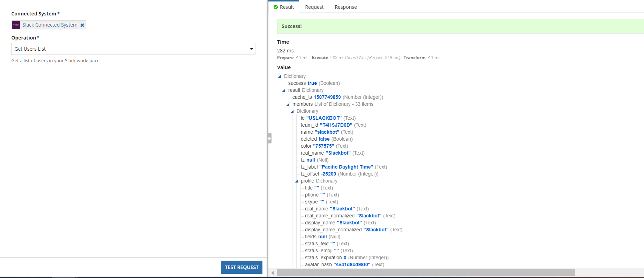Select the status_expiration 0 row

(x=347, y=258)
